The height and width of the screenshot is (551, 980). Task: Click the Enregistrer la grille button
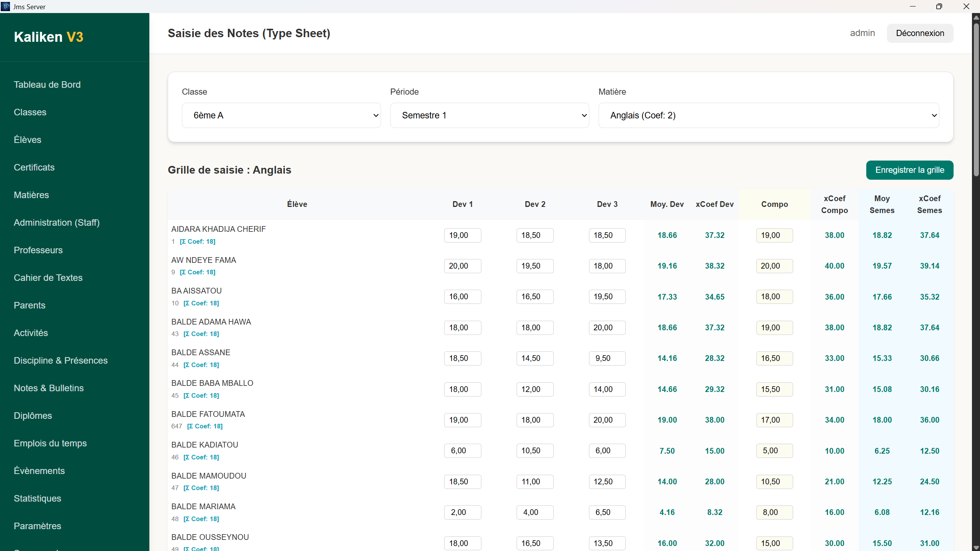[x=910, y=170]
